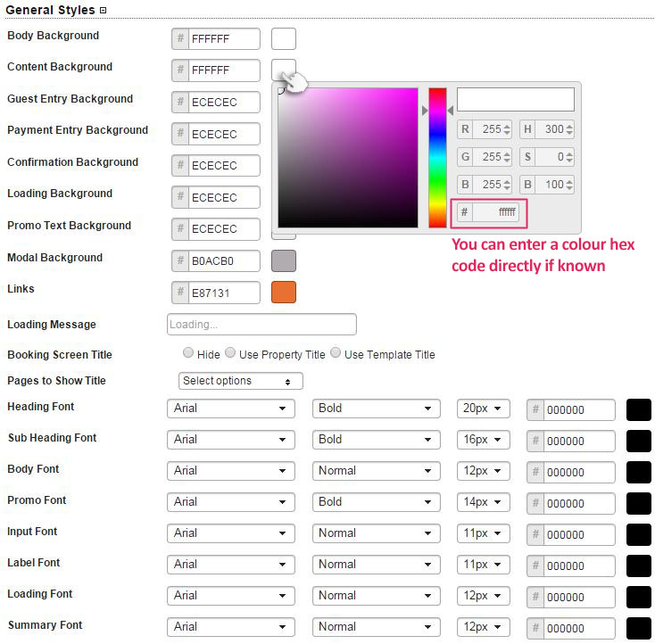Open Heading Font weight dropdown
Viewport: 655px width, 644px height.
click(377, 409)
